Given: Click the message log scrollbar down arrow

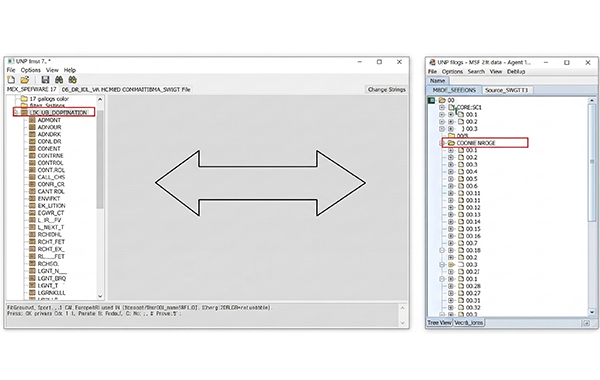Looking at the screenshot, I should tap(402, 323).
